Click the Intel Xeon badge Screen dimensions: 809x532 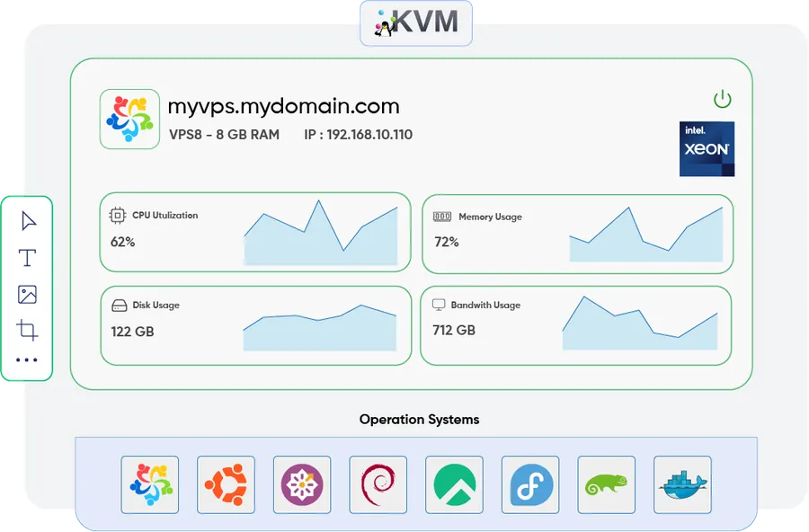click(707, 148)
